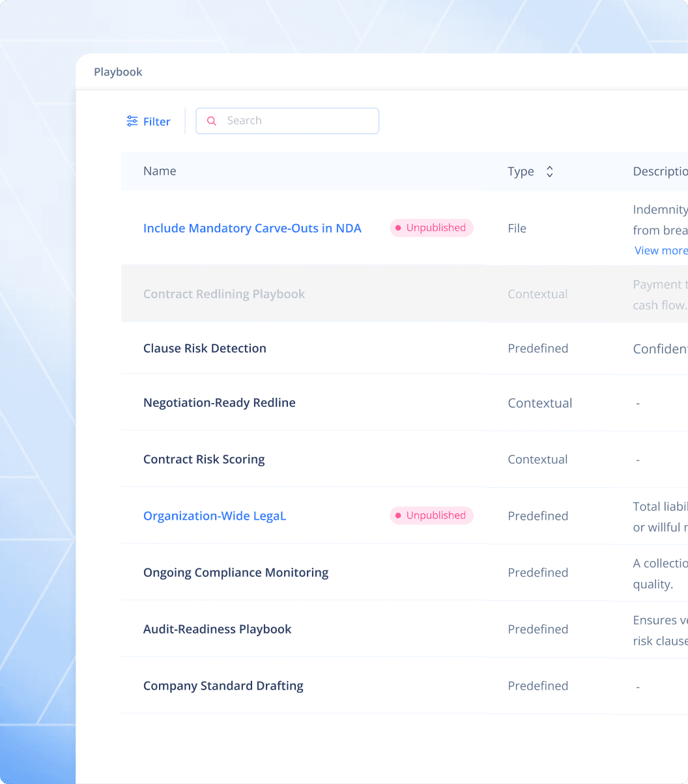Open Audit-Readiness Playbook row
Screen dimensions: 688x784
(217, 629)
